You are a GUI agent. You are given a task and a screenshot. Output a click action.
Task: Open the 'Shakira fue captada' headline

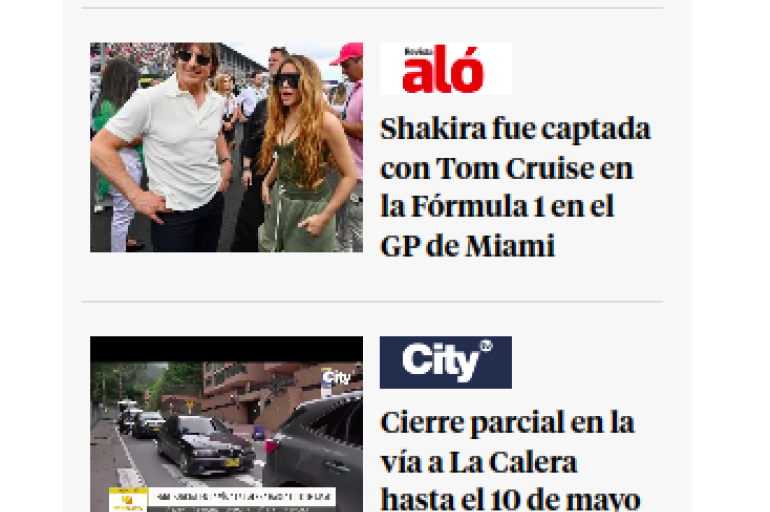[516, 129]
